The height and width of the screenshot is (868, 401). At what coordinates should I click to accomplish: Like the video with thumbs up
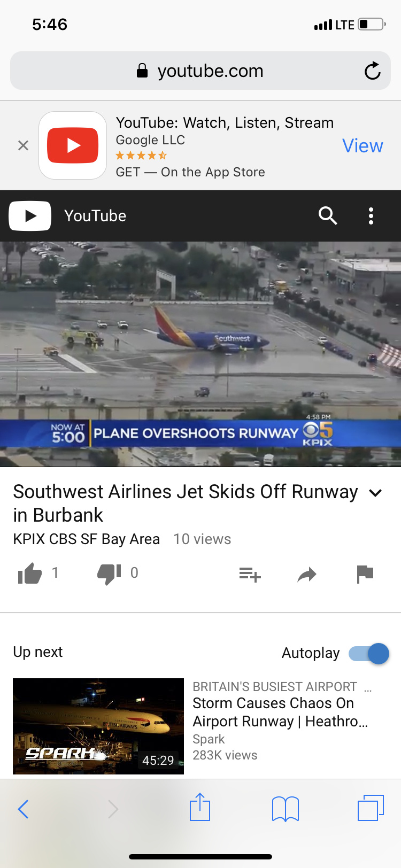coord(30,574)
